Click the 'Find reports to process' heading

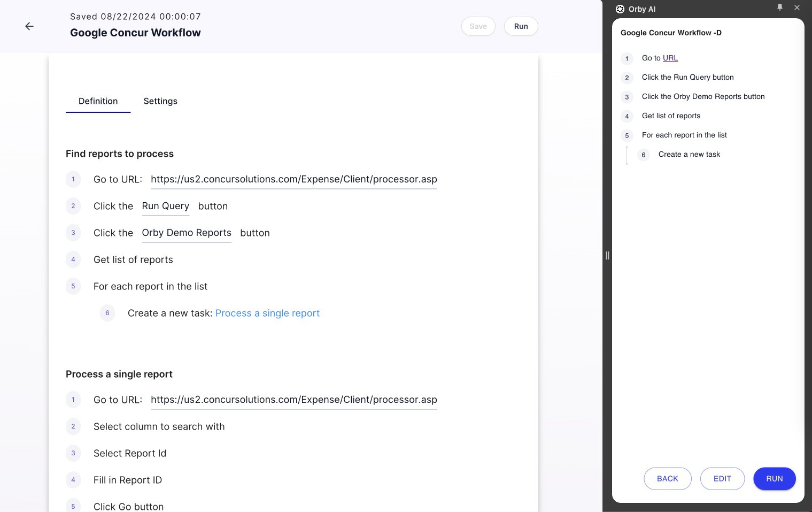pyautogui.click(x=120, y=154)
